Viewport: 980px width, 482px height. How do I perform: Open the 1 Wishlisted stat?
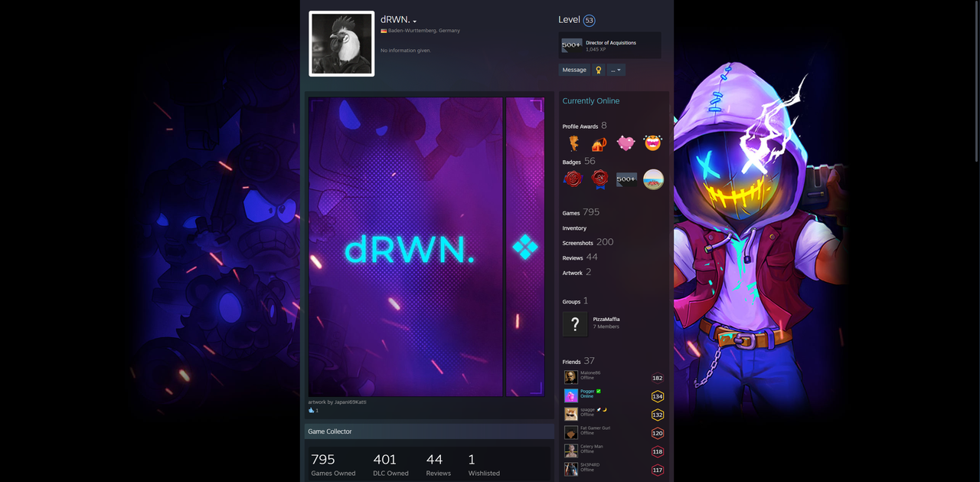tap(484, 464)
